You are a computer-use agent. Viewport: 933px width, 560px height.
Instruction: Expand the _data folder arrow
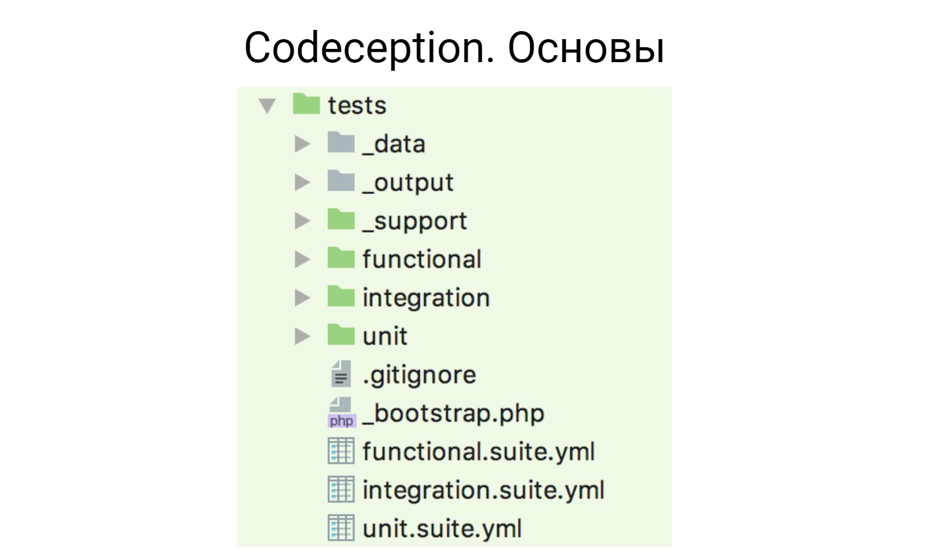302,144
